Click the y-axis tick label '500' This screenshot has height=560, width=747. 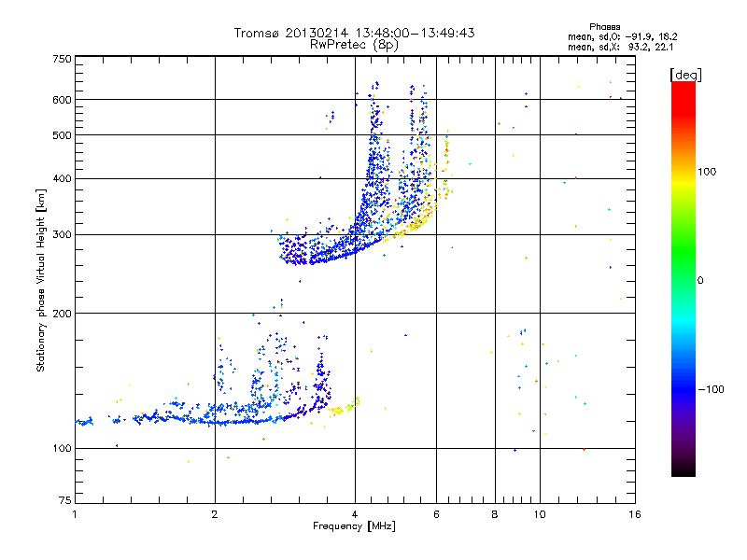62,135
